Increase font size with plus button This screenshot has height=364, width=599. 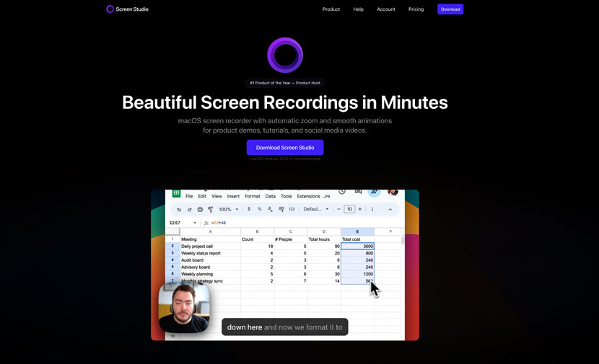[360, 209]
